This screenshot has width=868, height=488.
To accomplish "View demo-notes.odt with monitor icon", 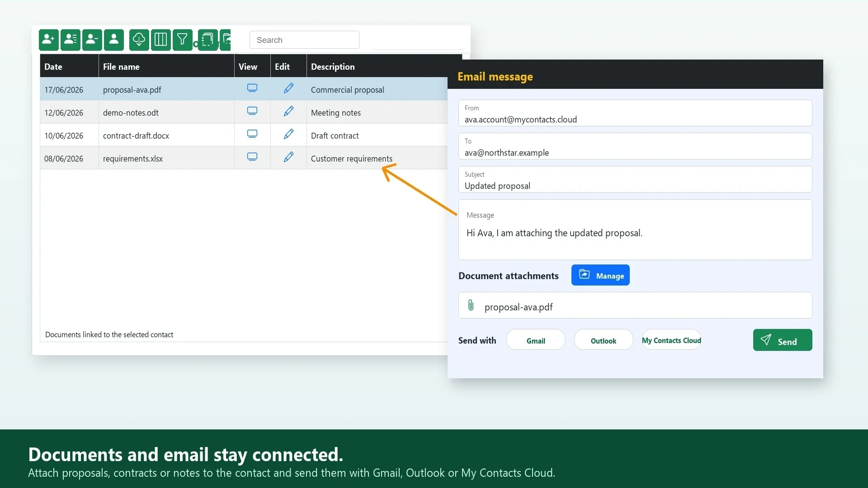I will (x=252, y=111).
